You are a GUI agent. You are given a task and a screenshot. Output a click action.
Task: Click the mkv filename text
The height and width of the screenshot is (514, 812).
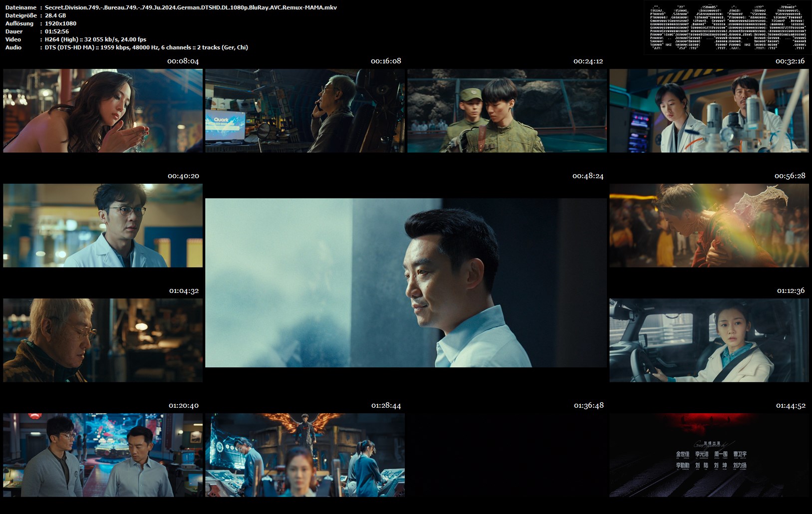click(191, 7)
